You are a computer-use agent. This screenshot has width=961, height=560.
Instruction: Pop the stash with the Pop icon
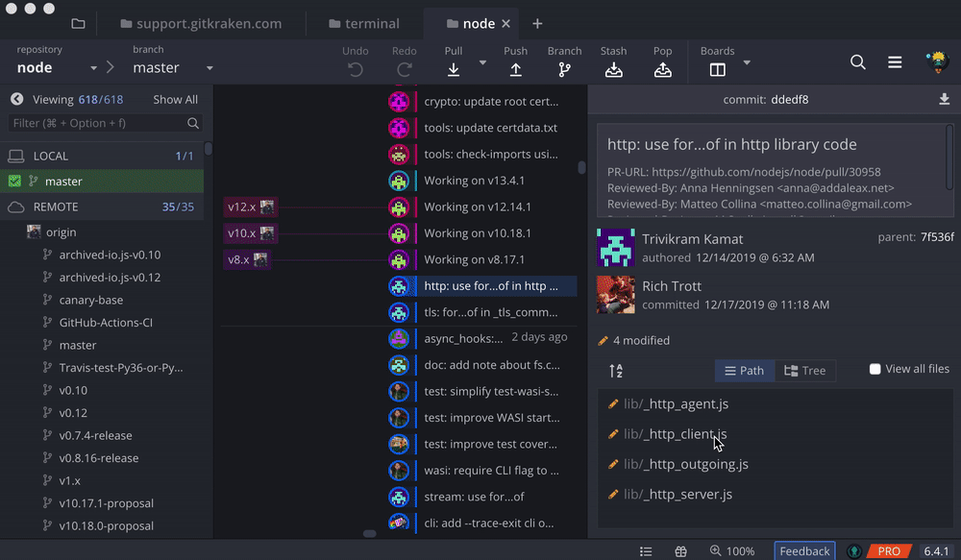(662, 70)
